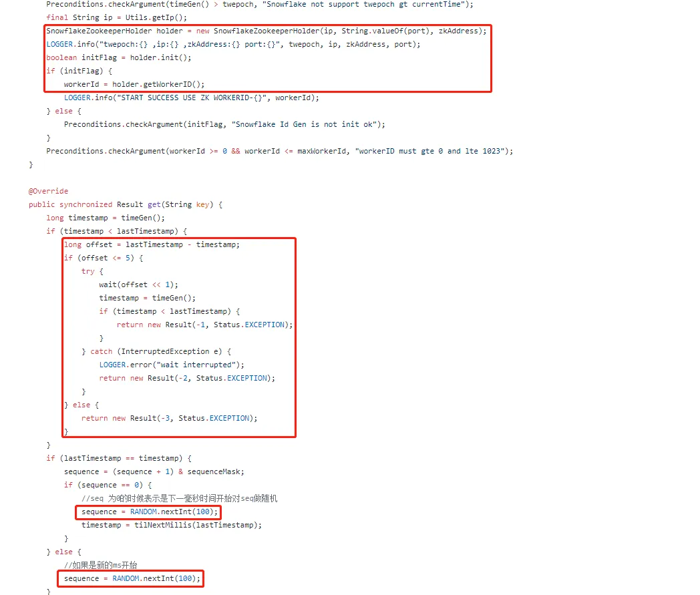Click the START SUCCESS USE ZK WORKERID log line

[x=192, y=97]
